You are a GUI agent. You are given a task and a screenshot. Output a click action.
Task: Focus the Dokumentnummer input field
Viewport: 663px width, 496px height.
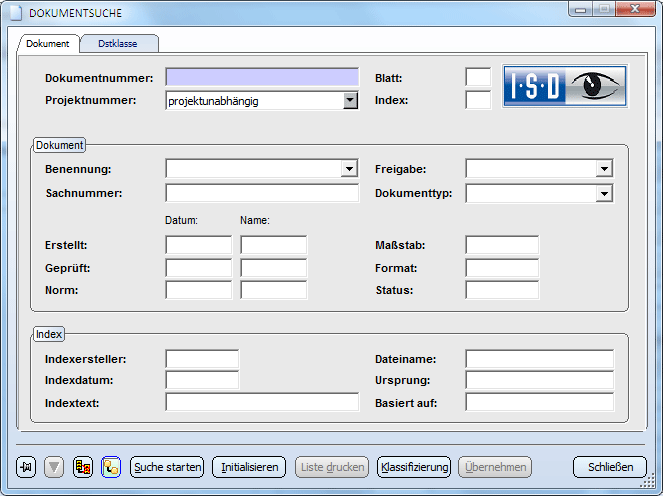click(x=262, y=78)
